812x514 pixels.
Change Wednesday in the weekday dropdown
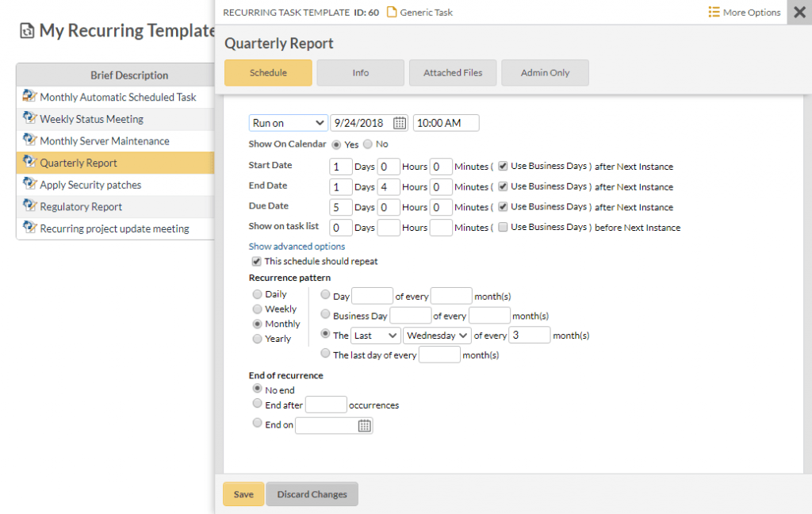(436, 335)
